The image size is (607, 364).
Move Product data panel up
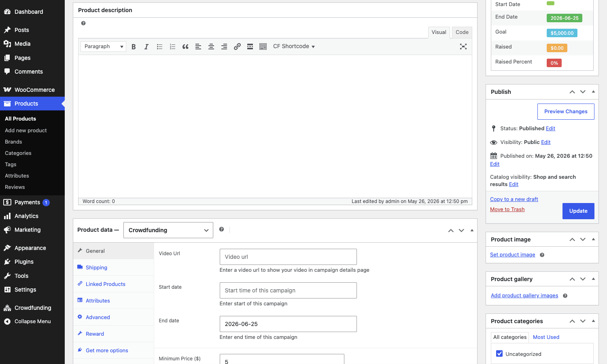451,230
